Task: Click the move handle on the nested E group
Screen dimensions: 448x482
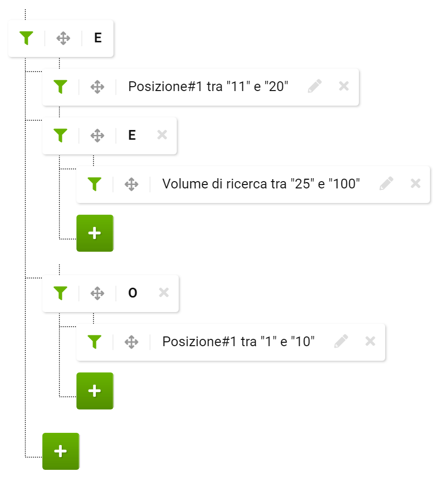Action: [97, 135]
